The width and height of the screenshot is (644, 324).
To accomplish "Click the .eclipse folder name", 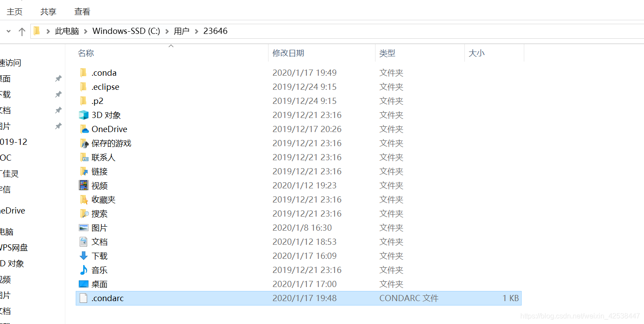I will 105,87.
